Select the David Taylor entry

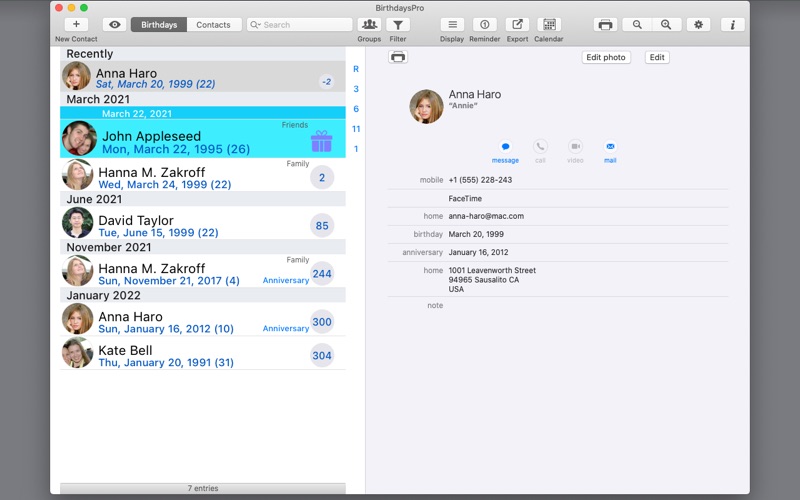pos(203,223)
